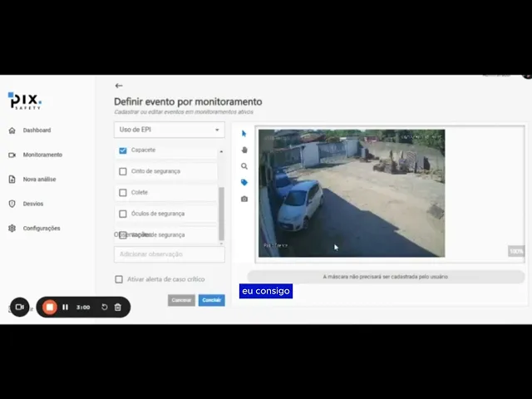This screenshot has width=532, height=399.
Task: Select the tag label tool
Action: (x=244, y=183)
